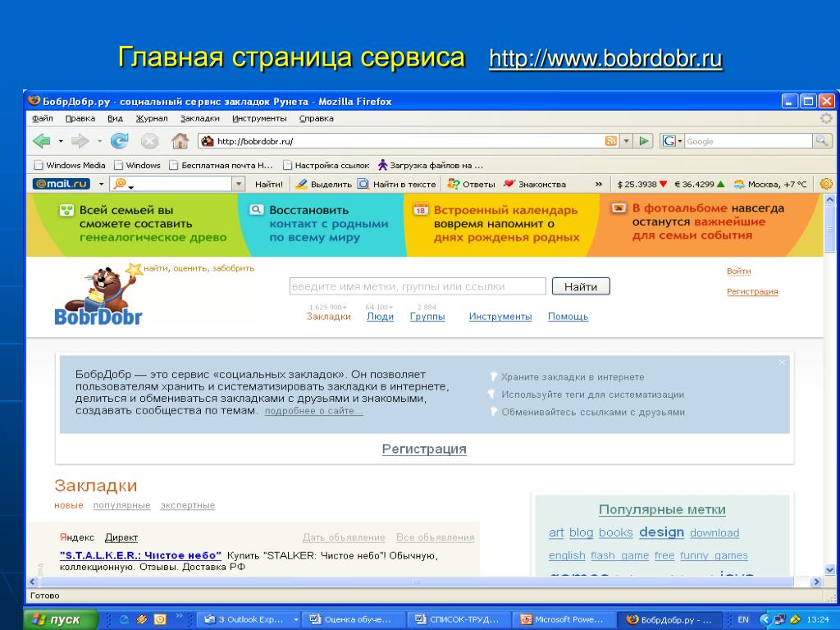Click Москва weather indicator

[769, 184]
